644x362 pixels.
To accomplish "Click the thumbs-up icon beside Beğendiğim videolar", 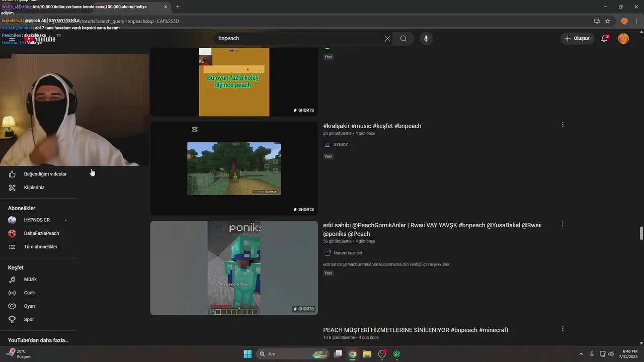I will 13,174.
